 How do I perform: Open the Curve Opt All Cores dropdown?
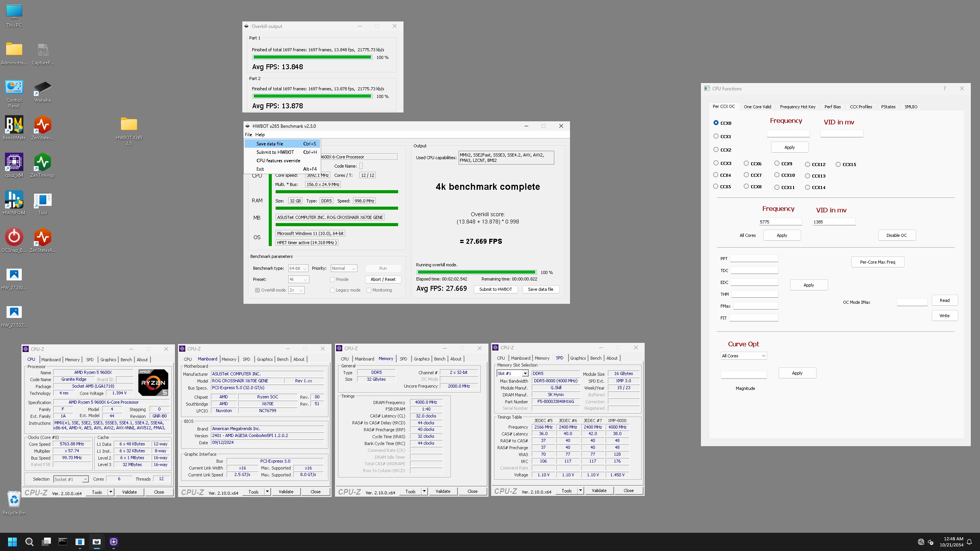click(x=743, y=356)
